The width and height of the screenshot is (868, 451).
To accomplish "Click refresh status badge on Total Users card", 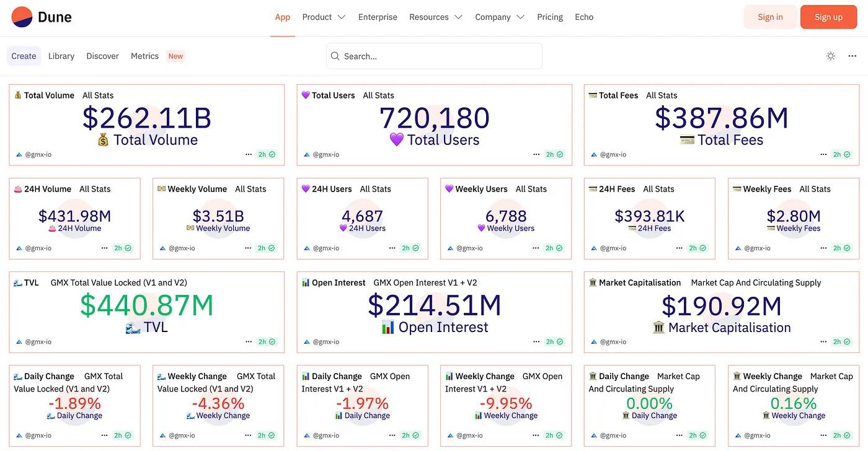I will 554,154.
